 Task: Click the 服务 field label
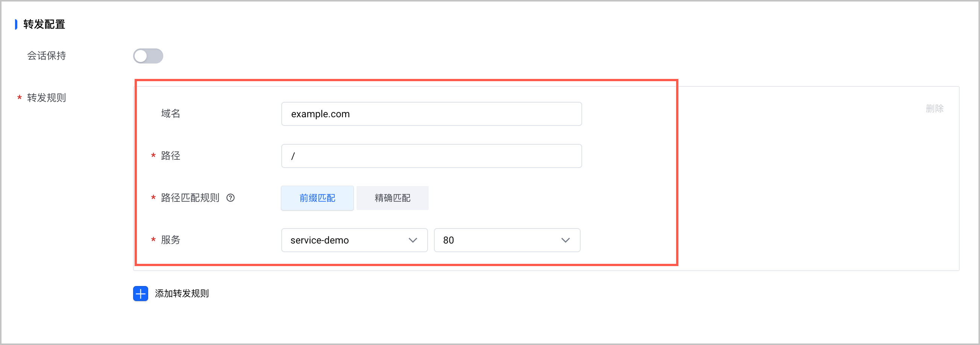(170, 240)
